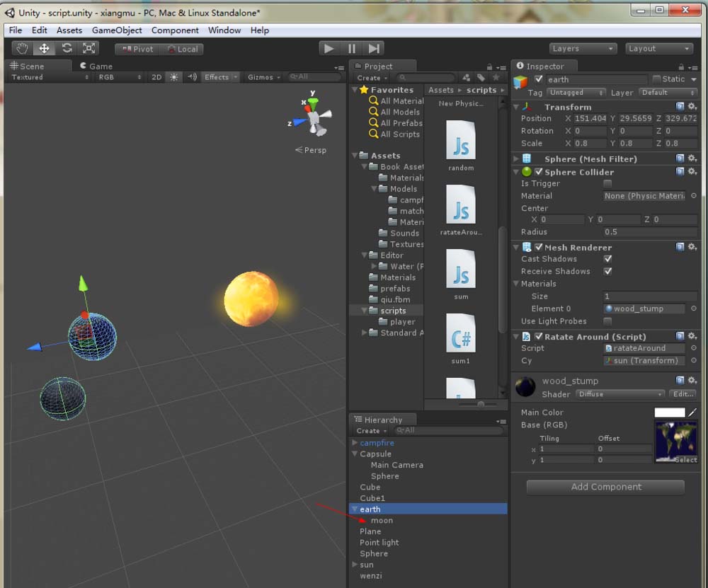This screenshot has width=708, height=588.
Task: Switch to the Game tab
Action: click(x=96, y=67)
